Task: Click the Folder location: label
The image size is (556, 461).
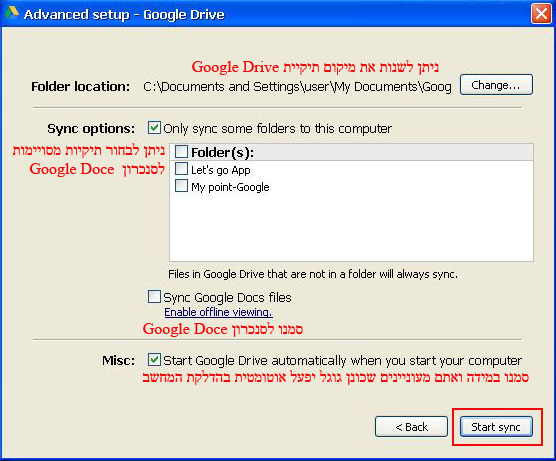Action: [x=80, y=87]
